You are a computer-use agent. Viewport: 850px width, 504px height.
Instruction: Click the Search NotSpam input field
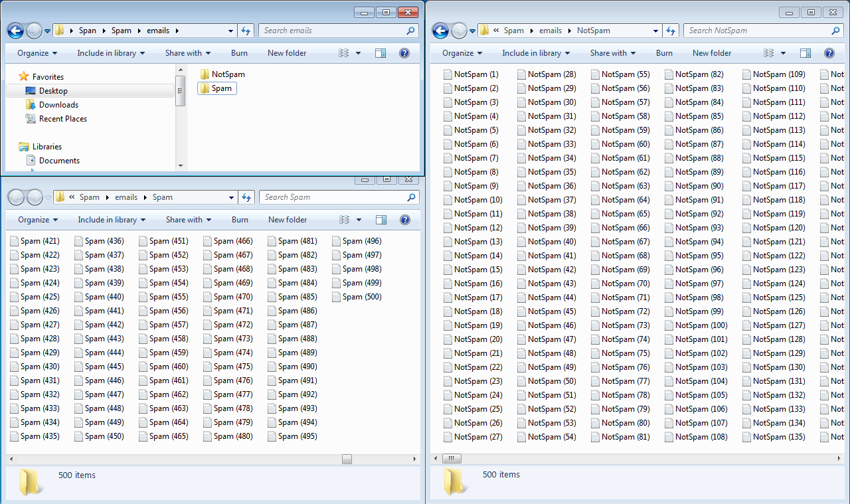tap(757, 31)
